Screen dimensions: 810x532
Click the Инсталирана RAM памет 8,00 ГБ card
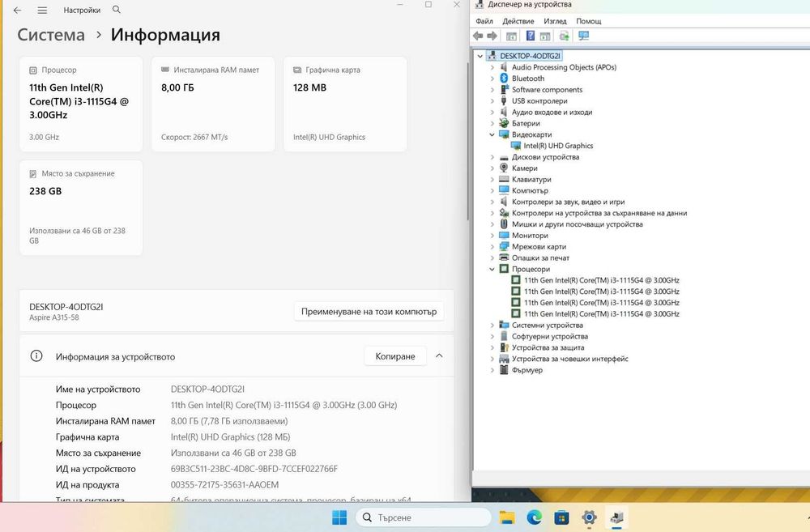click(x=213, y=104)
